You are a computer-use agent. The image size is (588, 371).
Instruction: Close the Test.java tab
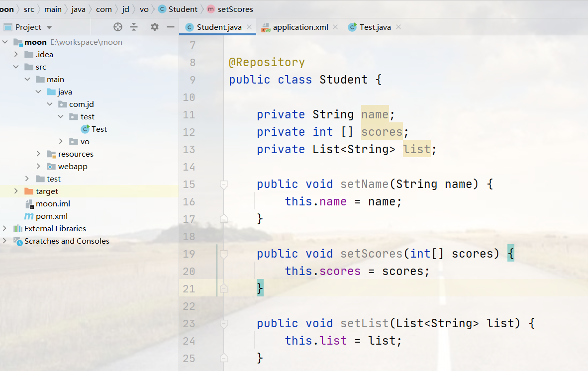click(398, 27)
